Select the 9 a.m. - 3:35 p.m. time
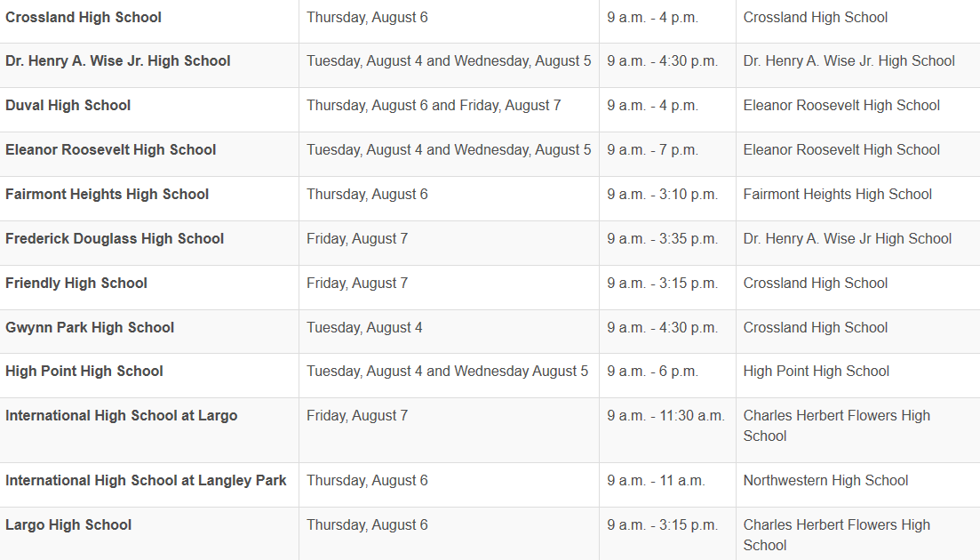 [x=662, y=239]
